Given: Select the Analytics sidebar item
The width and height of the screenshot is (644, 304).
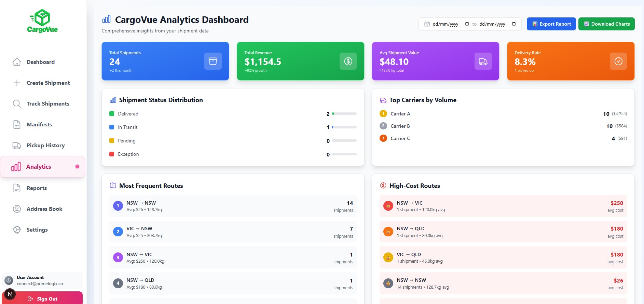Looking at the screenshot, I should pos(43,167).
